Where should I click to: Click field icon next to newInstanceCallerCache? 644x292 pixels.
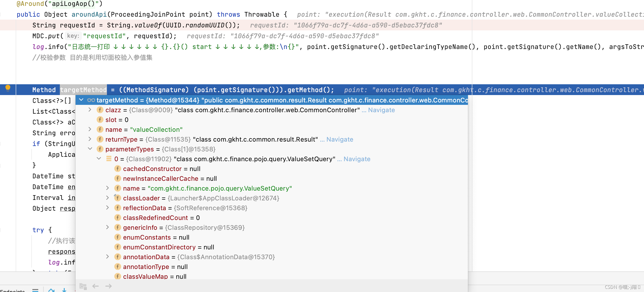117,178
